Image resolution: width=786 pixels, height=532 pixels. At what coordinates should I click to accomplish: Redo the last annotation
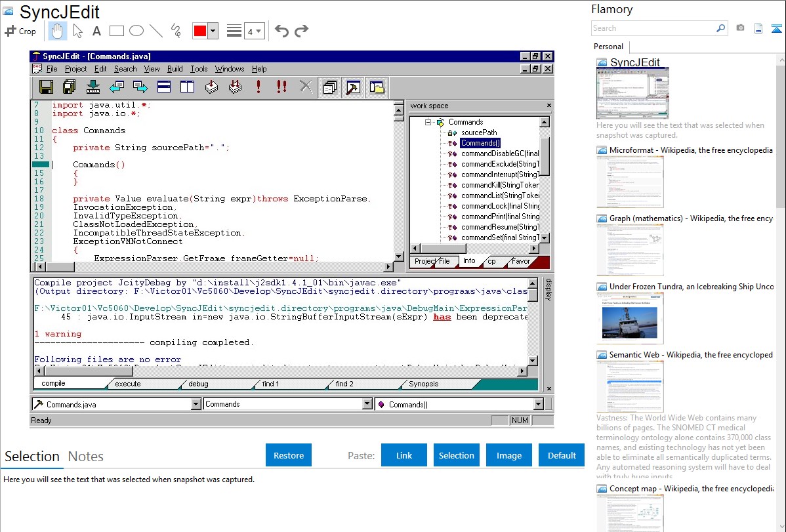click(x=301, y=31)
